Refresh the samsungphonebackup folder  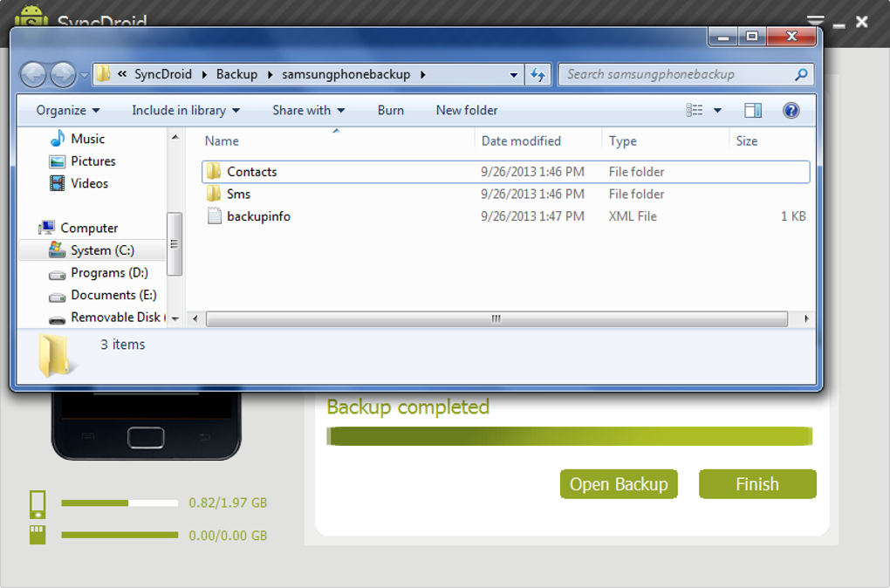537,74
